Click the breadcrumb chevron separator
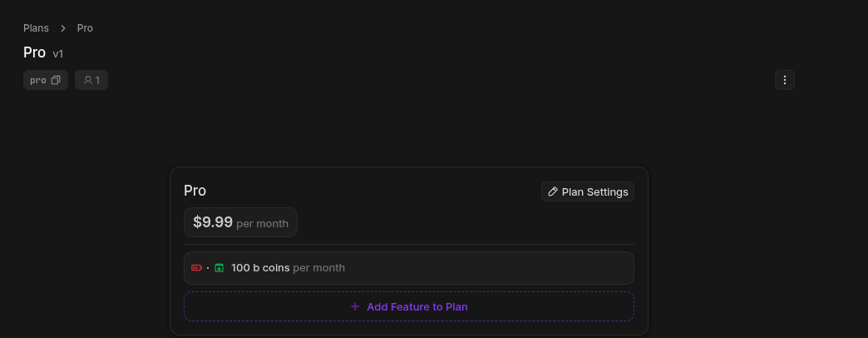 click(63, 28)
